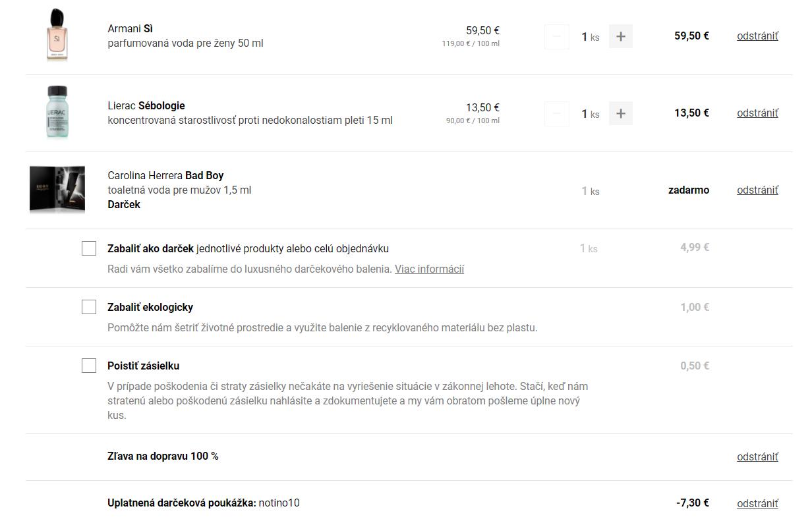Open Lierac Sébologie product image
This screenshot has height=521, width=812.
pyautogui.click(x=57, y=112)
